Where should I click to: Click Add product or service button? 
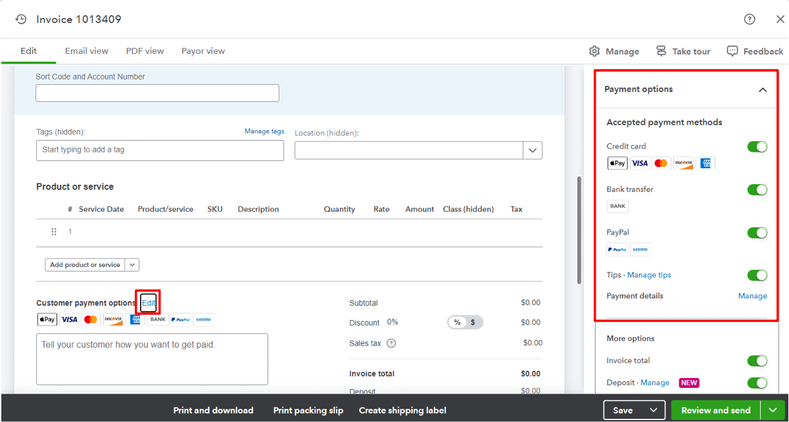click(85, 265)
